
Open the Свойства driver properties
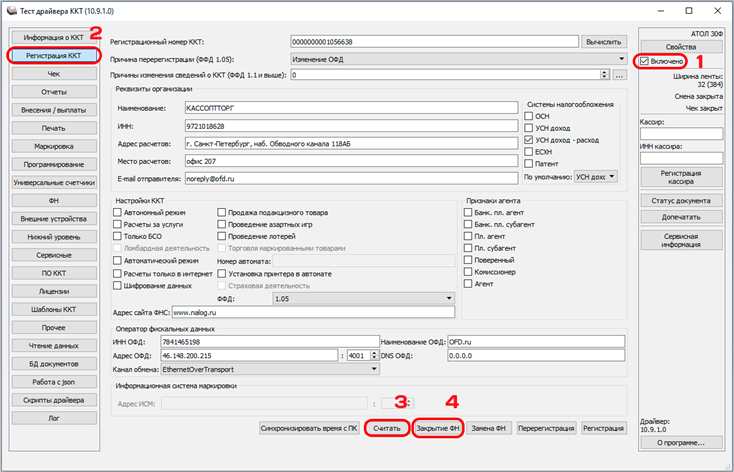click(681, 46)
